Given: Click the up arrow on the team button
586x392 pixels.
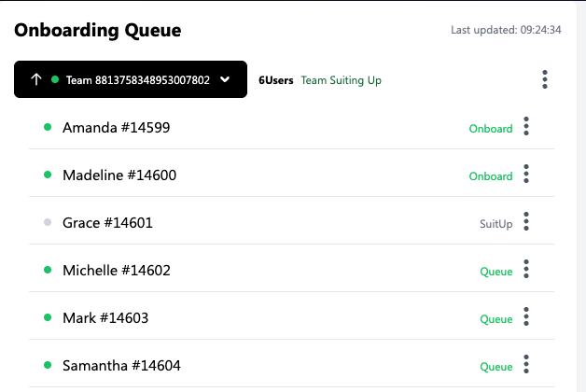Looking at the screenshot, I should pos(36,80).
